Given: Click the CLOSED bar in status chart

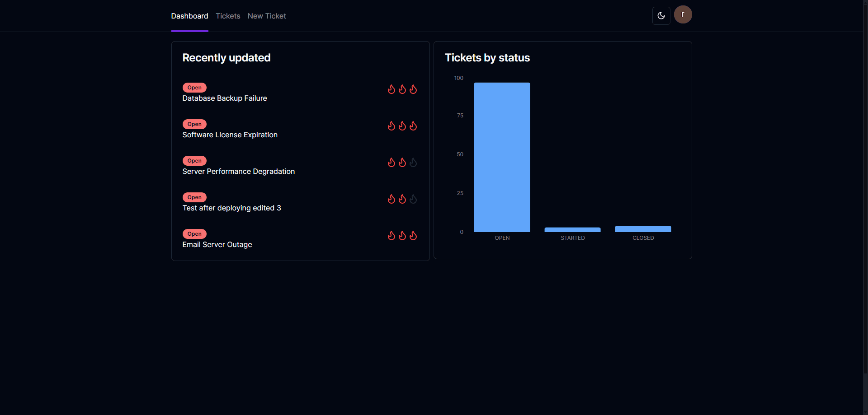Looking at the screenshot, I should tap(643, 229).
